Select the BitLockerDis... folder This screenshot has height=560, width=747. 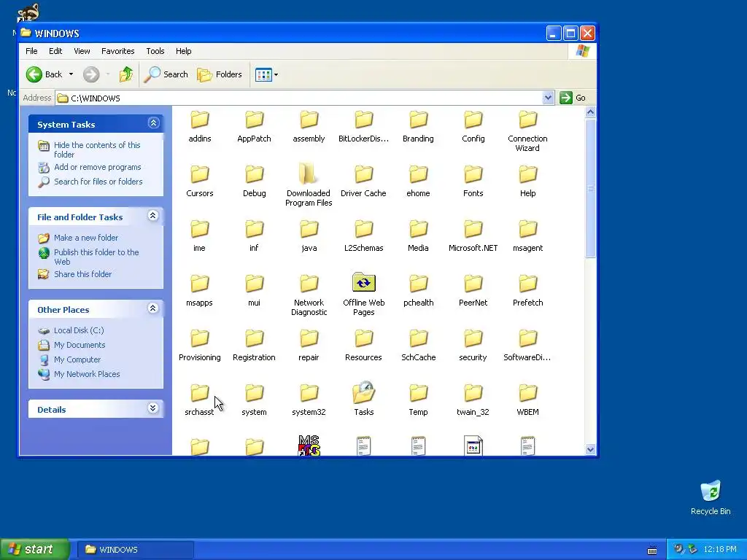pos(363,126)
